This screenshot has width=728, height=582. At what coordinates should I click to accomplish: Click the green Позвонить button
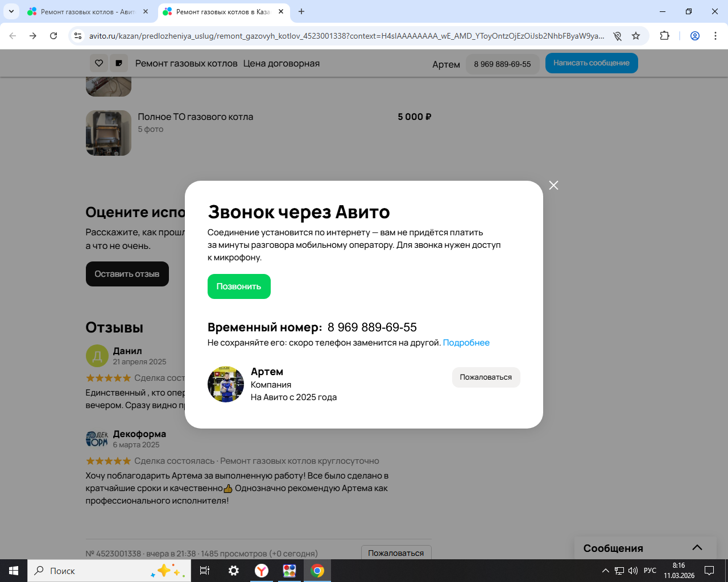[x=239, y=286]
